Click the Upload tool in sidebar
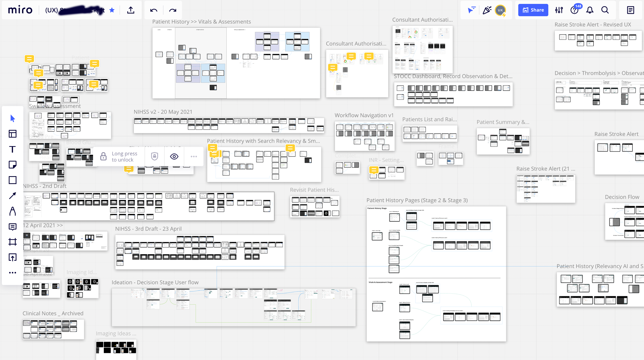 tap(13, 257)
